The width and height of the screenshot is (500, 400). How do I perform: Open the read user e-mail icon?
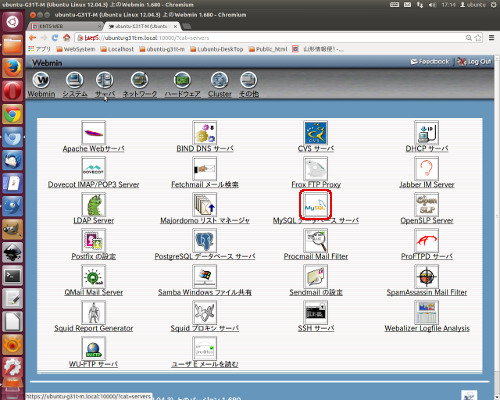point(205,348)
